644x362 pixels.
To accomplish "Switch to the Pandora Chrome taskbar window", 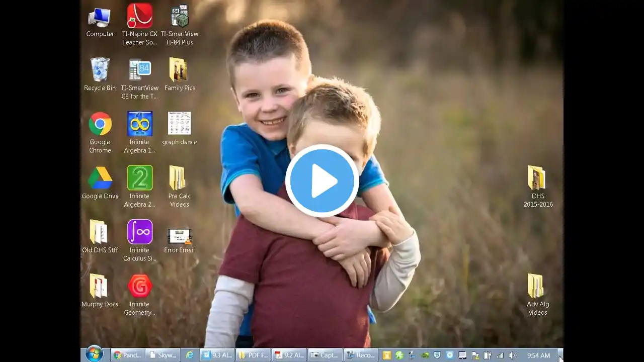I will [x=127, y=355].
